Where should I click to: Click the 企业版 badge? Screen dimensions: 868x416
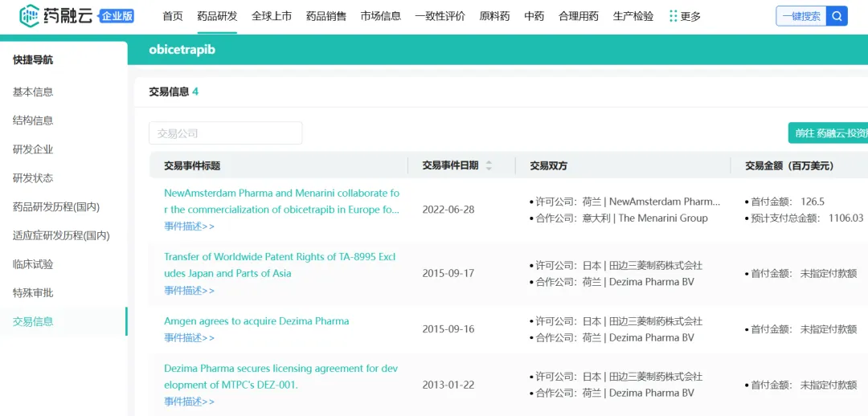pos(117,16)
